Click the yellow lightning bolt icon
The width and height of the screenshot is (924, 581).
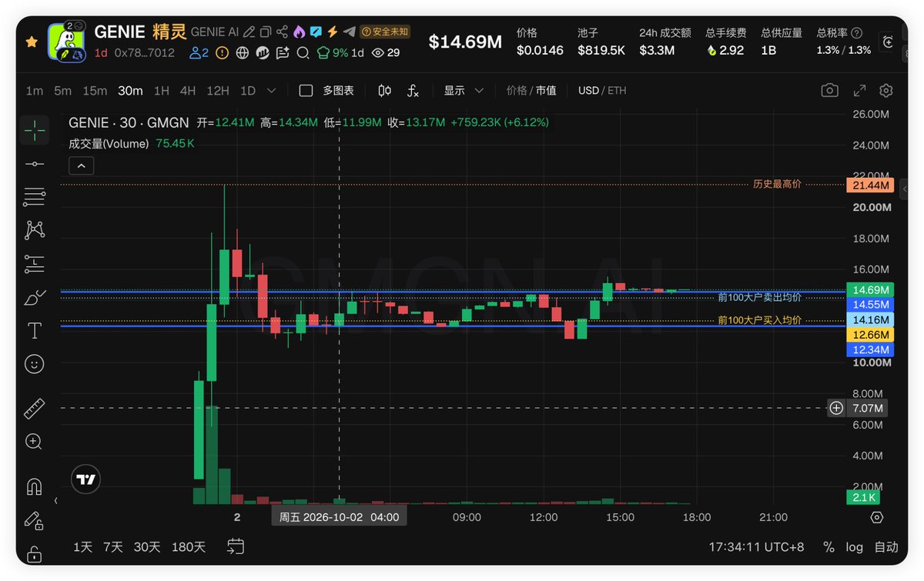(333, 32)
